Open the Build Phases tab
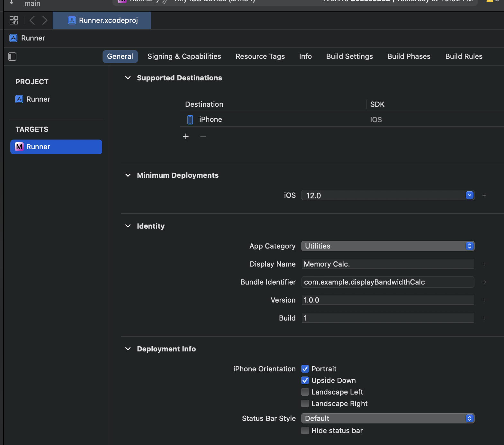Viewport: 504px width, 445px height. (x=409, y=56)
